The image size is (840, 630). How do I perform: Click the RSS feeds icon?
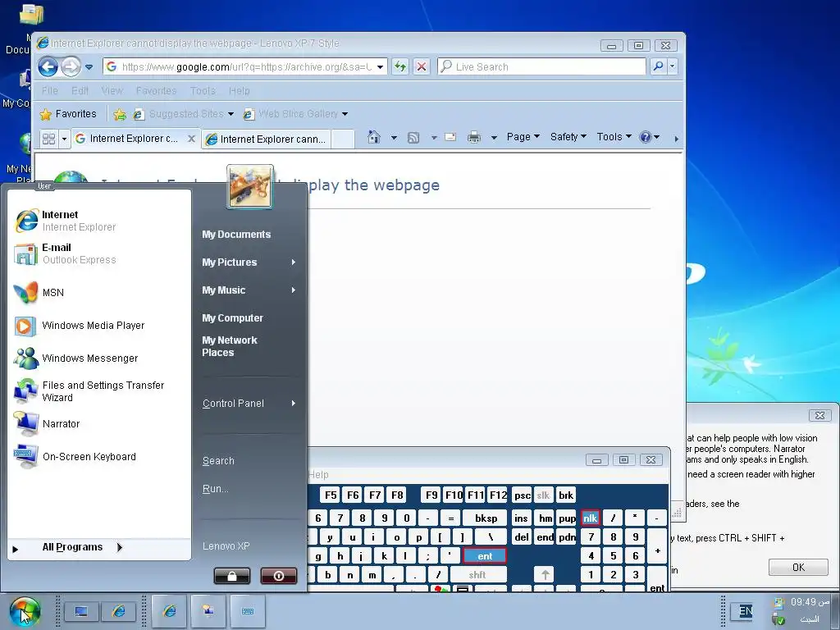click(413, 138)
